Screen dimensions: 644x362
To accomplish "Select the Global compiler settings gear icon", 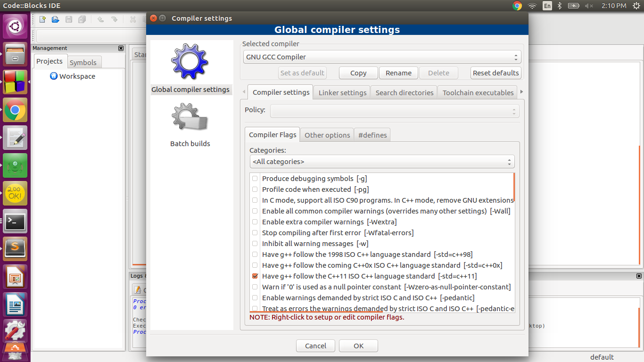I will tap(190, 63).
